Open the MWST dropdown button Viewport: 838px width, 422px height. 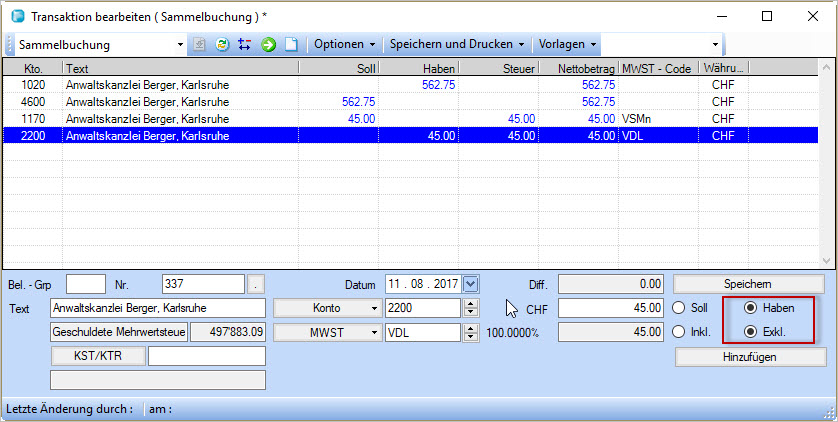point(327,332)
